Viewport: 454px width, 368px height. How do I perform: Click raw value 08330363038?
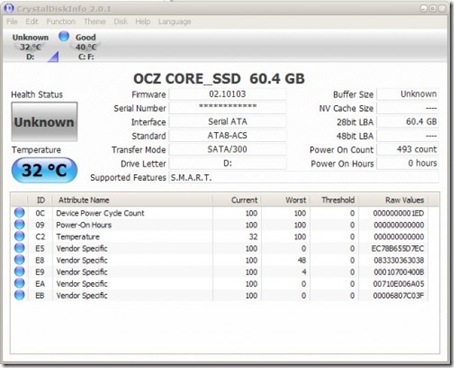pyautogui.click(x=399, y=260)
